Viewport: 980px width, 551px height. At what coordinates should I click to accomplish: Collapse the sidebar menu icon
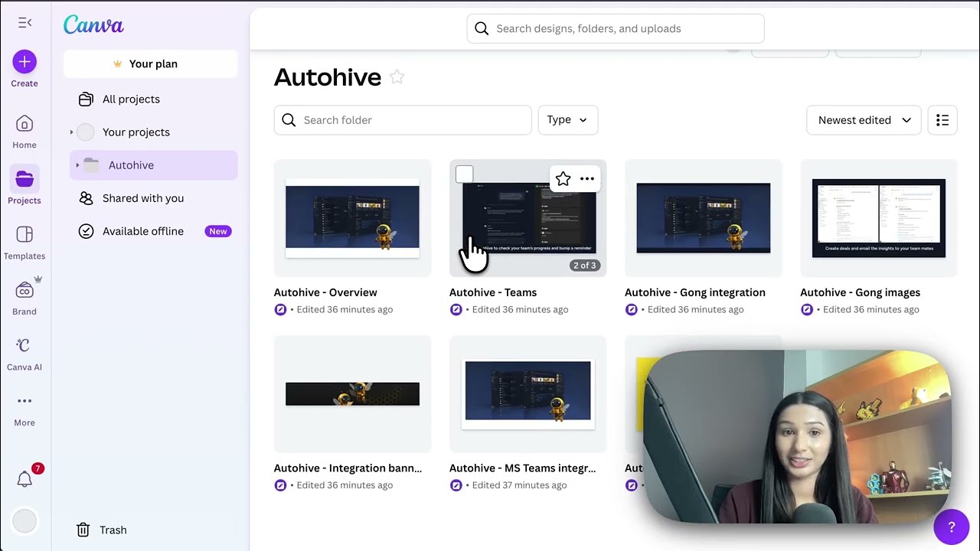[x=24, y=23]
